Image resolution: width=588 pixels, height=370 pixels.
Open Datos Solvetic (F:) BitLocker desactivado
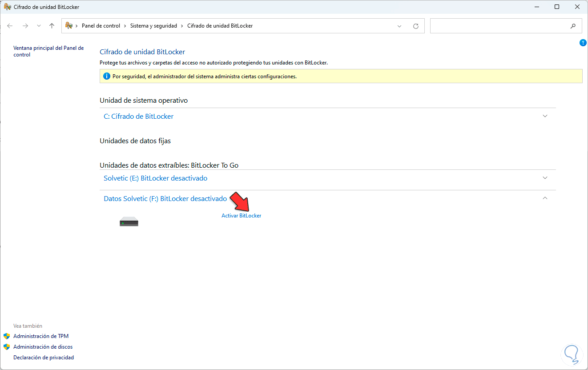click(165, 199)
